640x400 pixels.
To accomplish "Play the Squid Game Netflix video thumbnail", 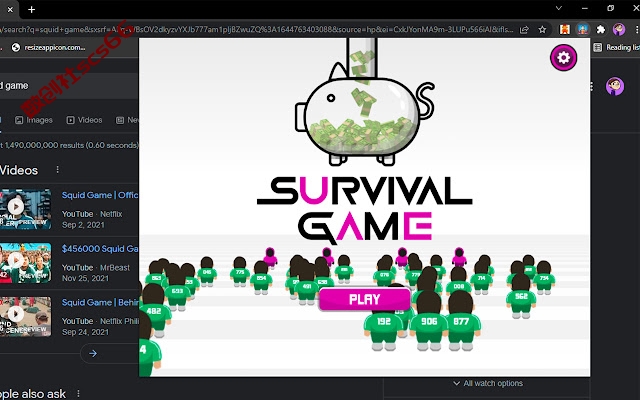I will click(x=25, y=209).
